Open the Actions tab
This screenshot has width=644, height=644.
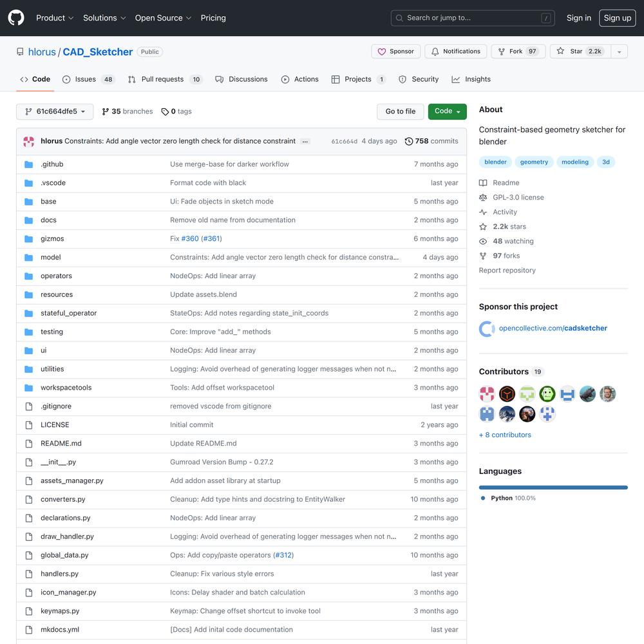coord(300,79)
